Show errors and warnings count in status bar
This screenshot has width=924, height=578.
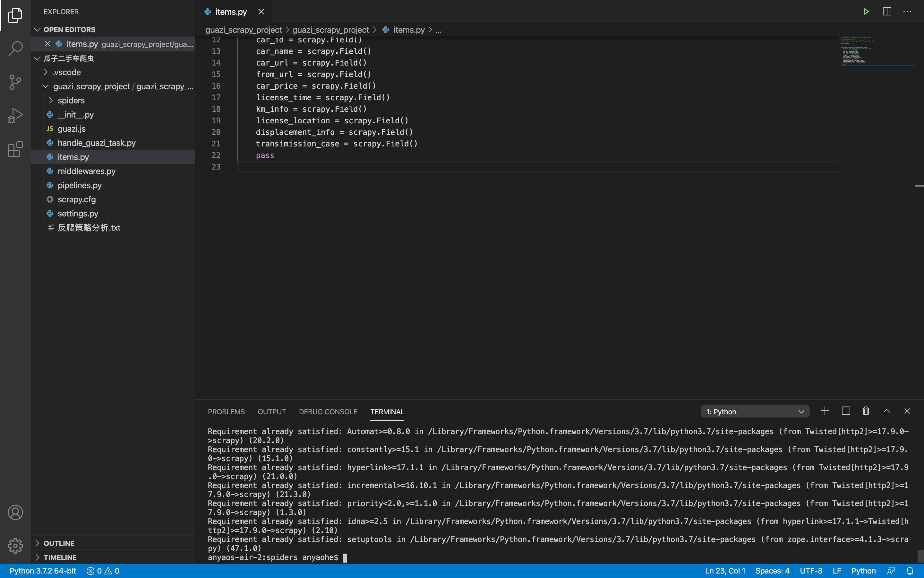pyautogui.click(x=103, y=571)
